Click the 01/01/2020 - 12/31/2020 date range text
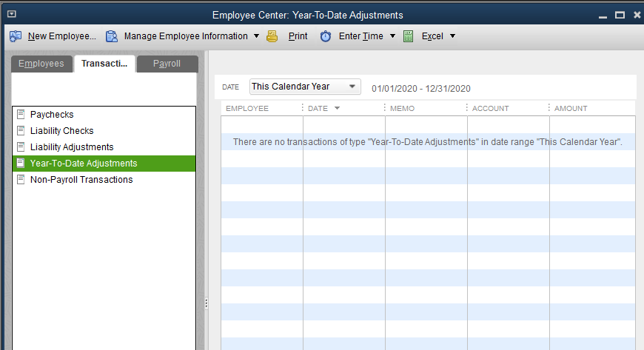 tap(421, 89)
